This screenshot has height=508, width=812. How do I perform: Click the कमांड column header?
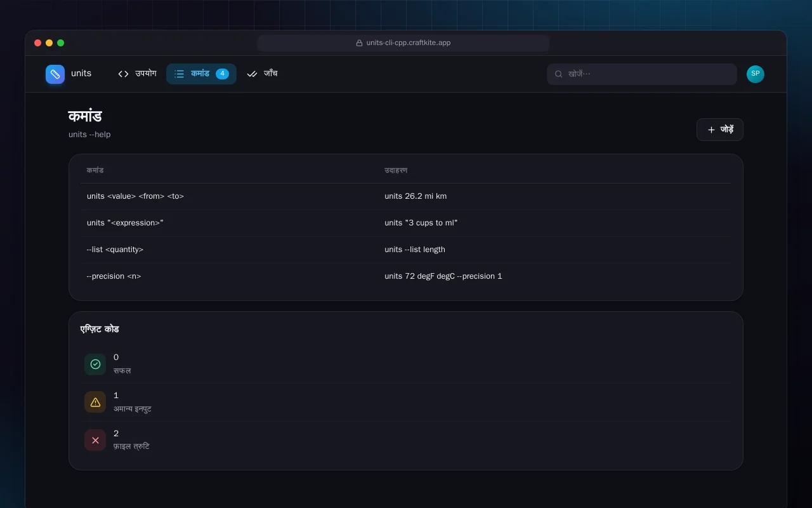coord(95,170)
